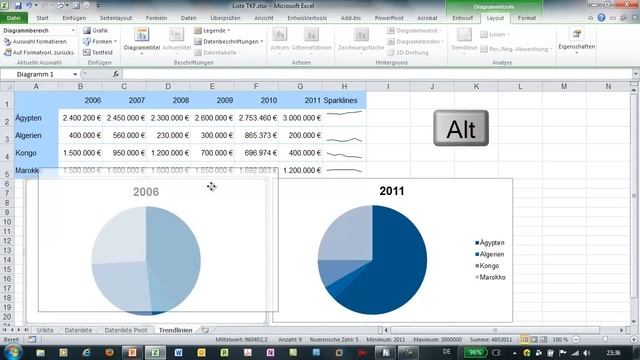Open OneNote from taskbar
640x360 pixels.
click(270, 352)
